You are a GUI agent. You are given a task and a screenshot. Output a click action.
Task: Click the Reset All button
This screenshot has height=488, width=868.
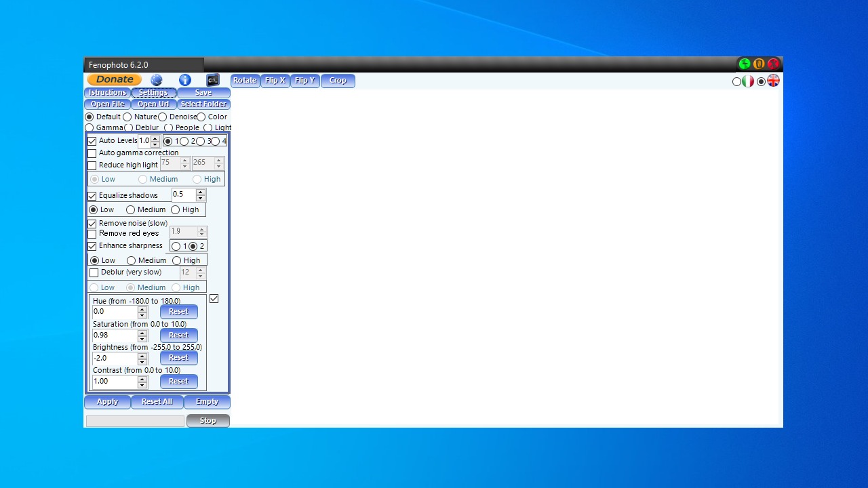(157, 402)
